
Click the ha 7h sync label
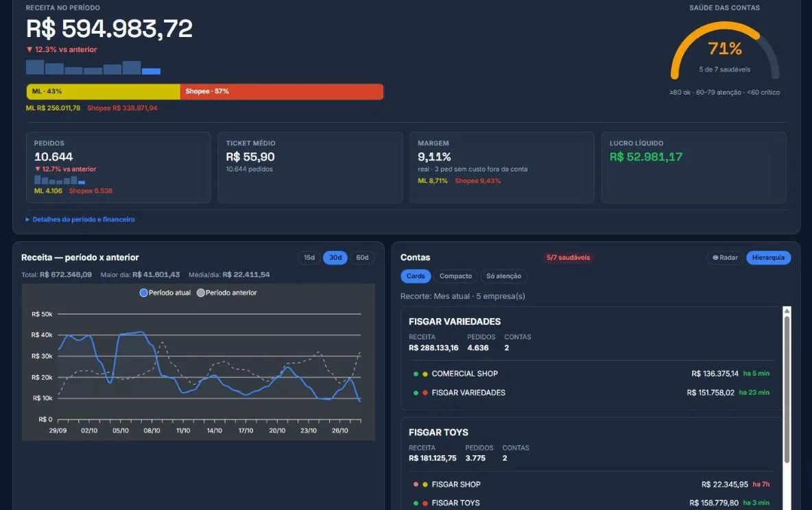tap(761, 484)
